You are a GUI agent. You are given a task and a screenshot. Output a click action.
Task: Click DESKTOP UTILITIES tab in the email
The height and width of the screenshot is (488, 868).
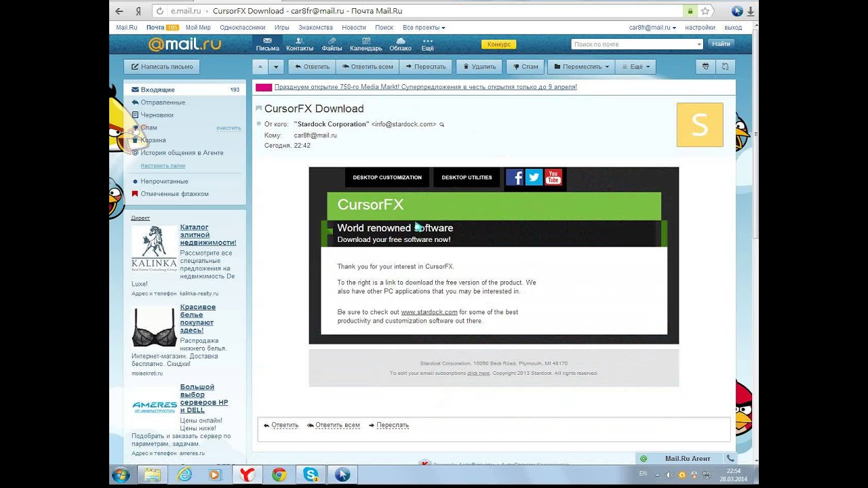(x=467, y=178)
